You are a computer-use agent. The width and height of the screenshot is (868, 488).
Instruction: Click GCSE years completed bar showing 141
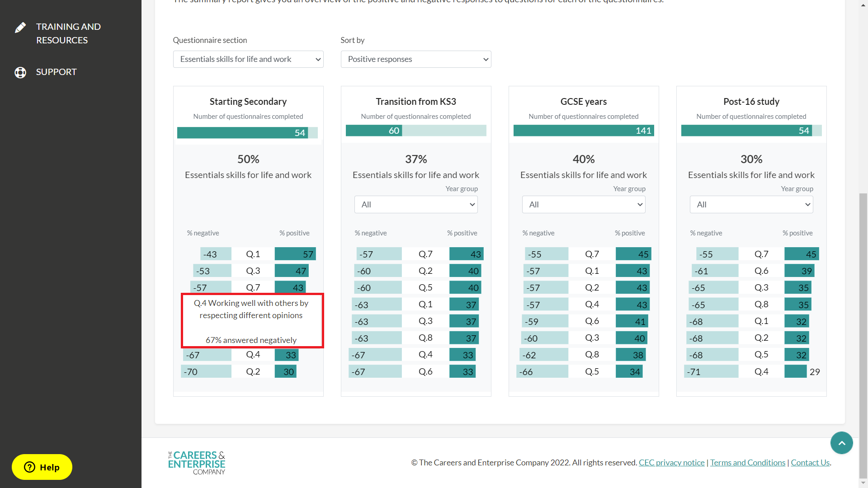tap(584, 131)
